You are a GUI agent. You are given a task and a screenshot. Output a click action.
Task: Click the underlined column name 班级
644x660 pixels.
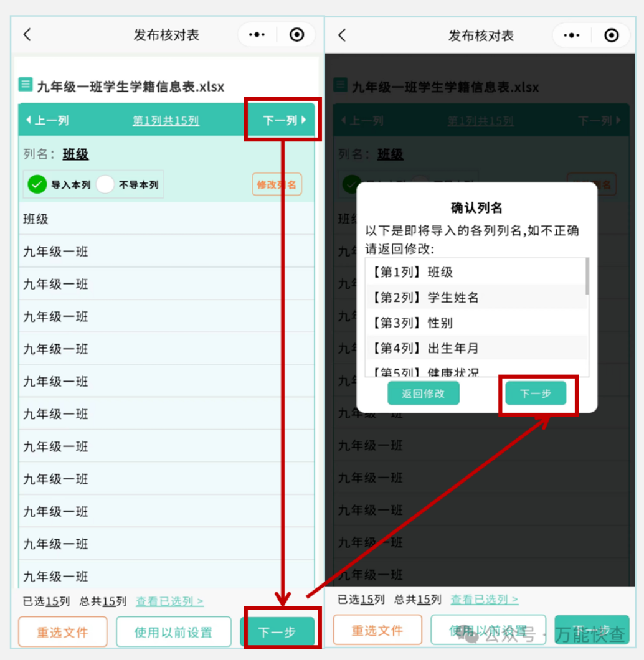tap(75, 154)
